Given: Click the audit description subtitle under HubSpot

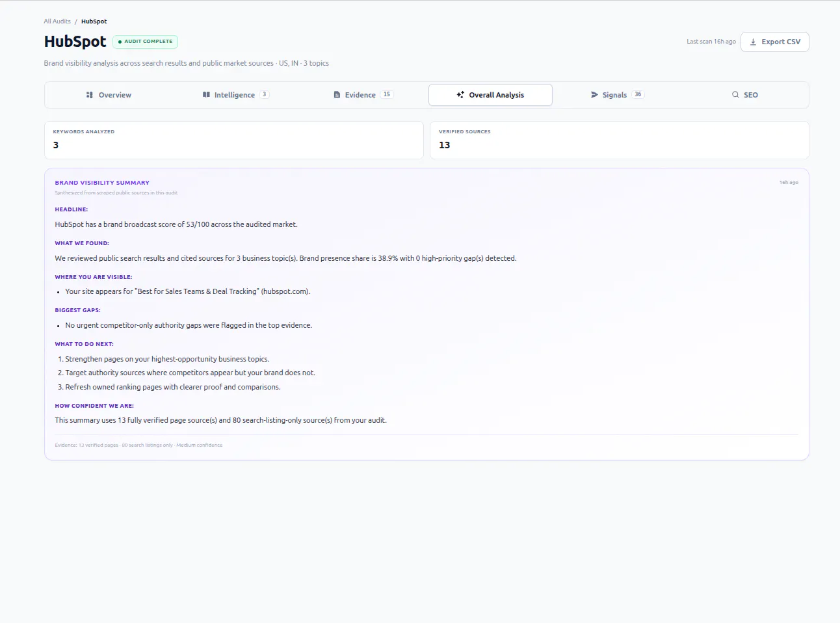Looking at the screenshot, I should (187, 63).
